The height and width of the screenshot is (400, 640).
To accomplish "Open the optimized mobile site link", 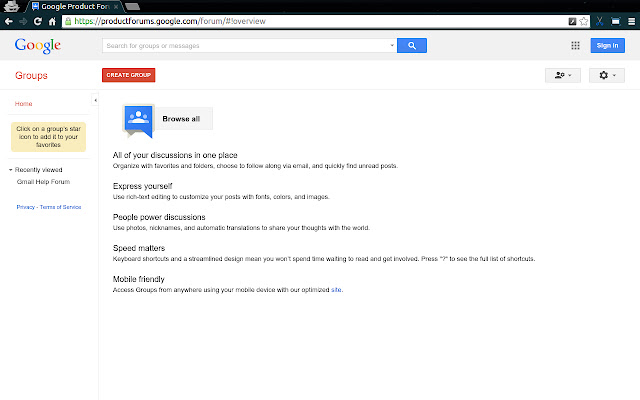I will pyautogui.click(x=336, y=290).
